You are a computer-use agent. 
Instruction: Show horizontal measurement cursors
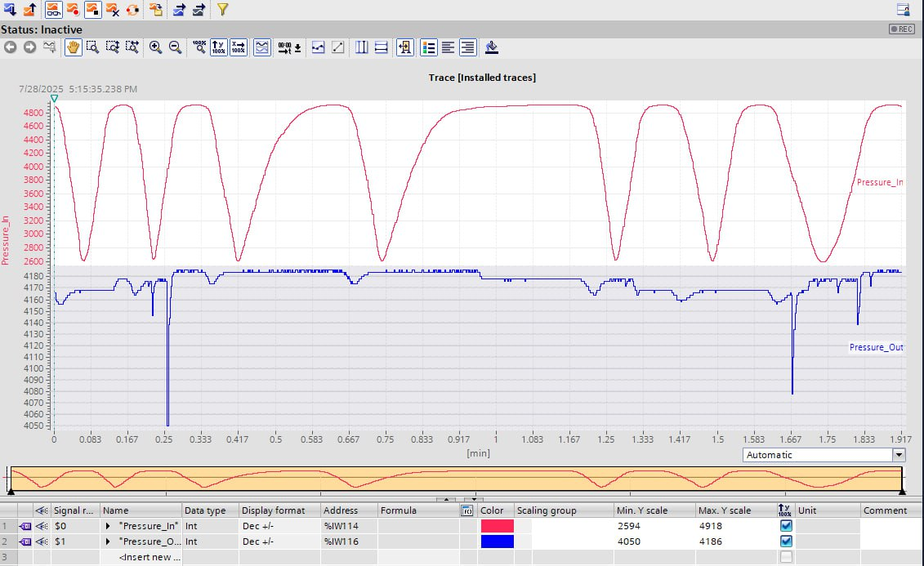(x=381, y=47)
